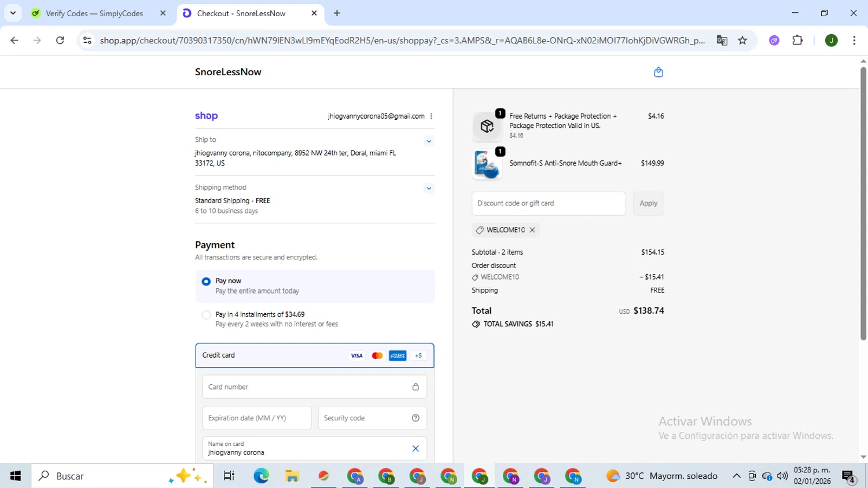Click the purple extension icon in toolbar
This screenshot has height=488, width=868.
pyautogui.click(x=774, y=41)
